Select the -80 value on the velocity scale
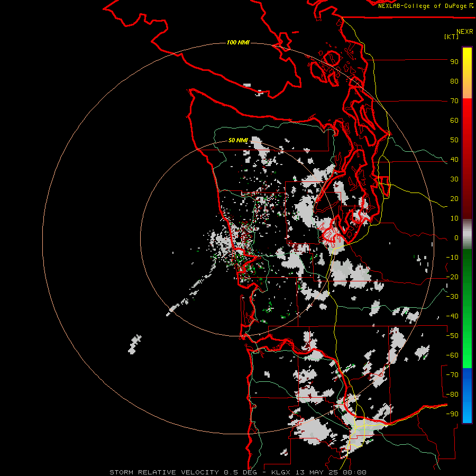Viewport: 476px width, 476px height. (x=452, y=395)
